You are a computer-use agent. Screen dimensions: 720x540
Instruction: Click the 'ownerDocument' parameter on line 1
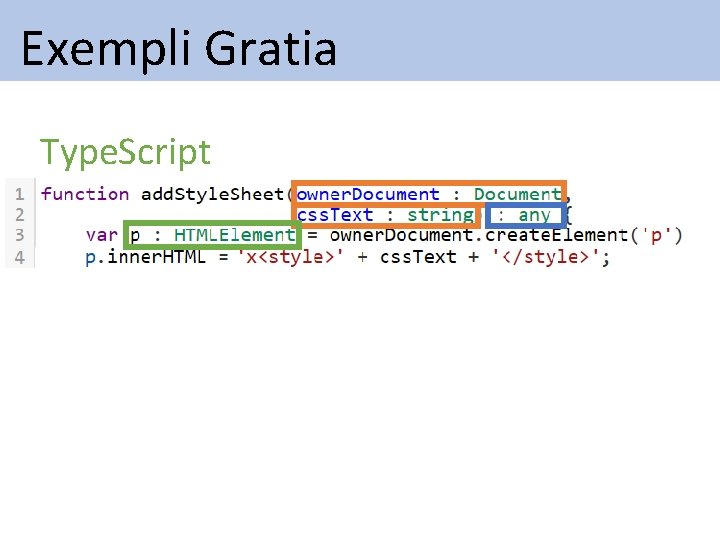coord(368,194)
